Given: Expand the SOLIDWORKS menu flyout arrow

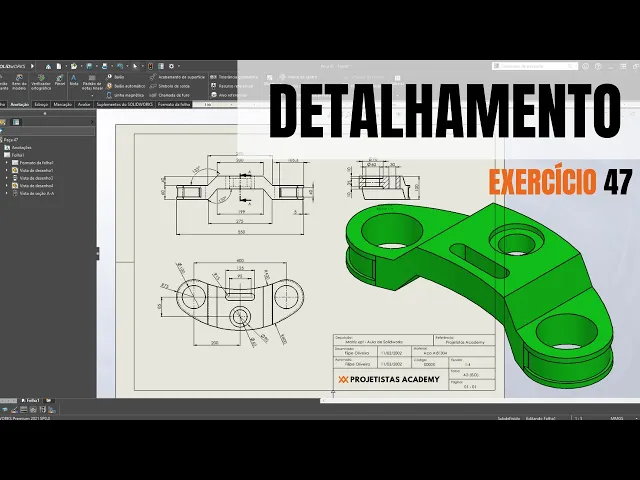Looking at the screenshot, I should (x=32, y=66).
